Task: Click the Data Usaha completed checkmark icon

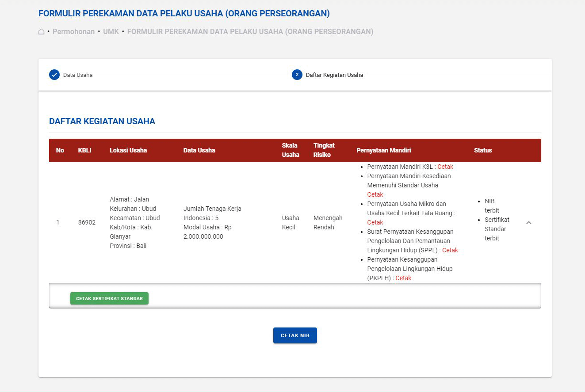Action: 54,75
